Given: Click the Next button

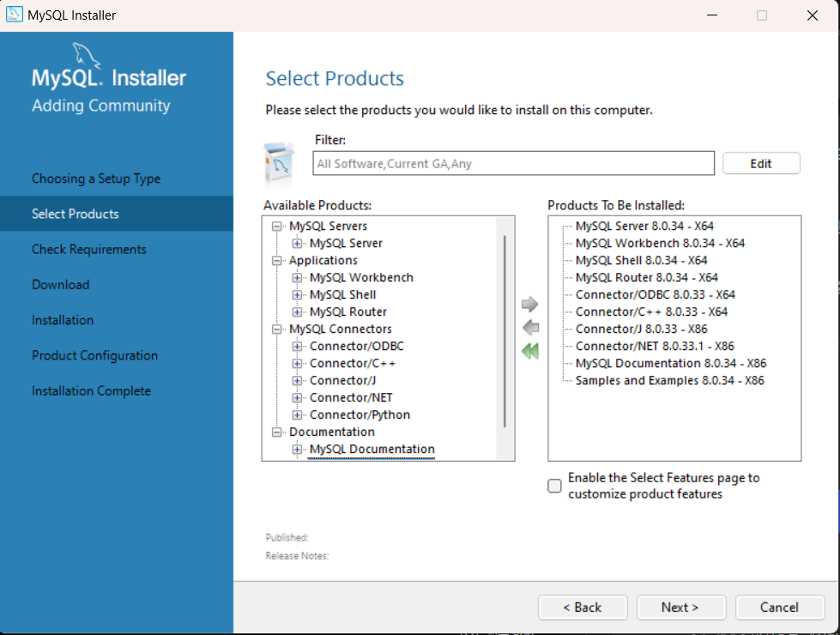Looking at the screenshot, I should pyautogui.click(x=680, y=608).
